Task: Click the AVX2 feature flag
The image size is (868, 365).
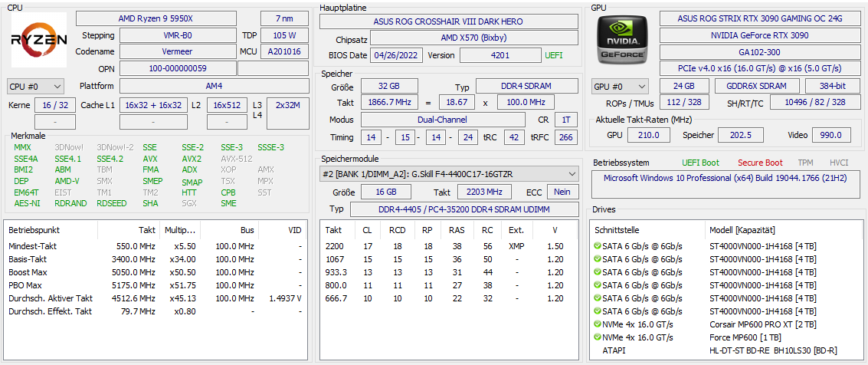Action: point(192,159)
